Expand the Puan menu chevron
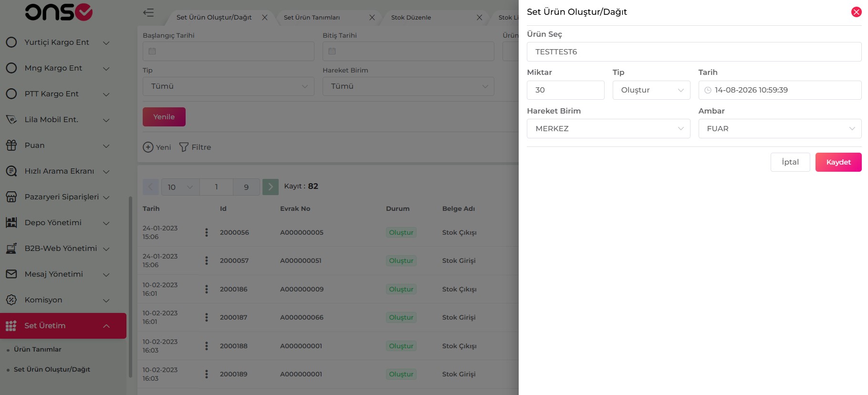The width and height of the screenshot is (868, 395). click(x=106, y=146)
